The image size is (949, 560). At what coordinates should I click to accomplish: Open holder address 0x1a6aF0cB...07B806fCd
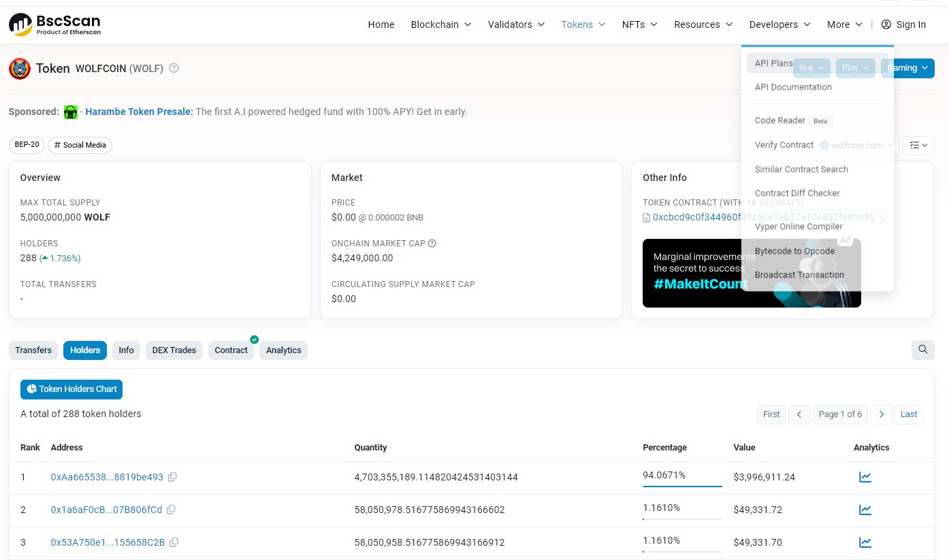click(x=106, y=510)
